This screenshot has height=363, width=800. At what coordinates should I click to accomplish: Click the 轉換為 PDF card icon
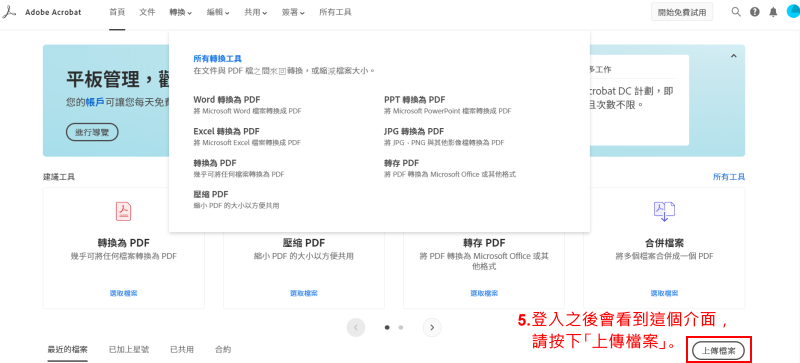click(123, 211)
